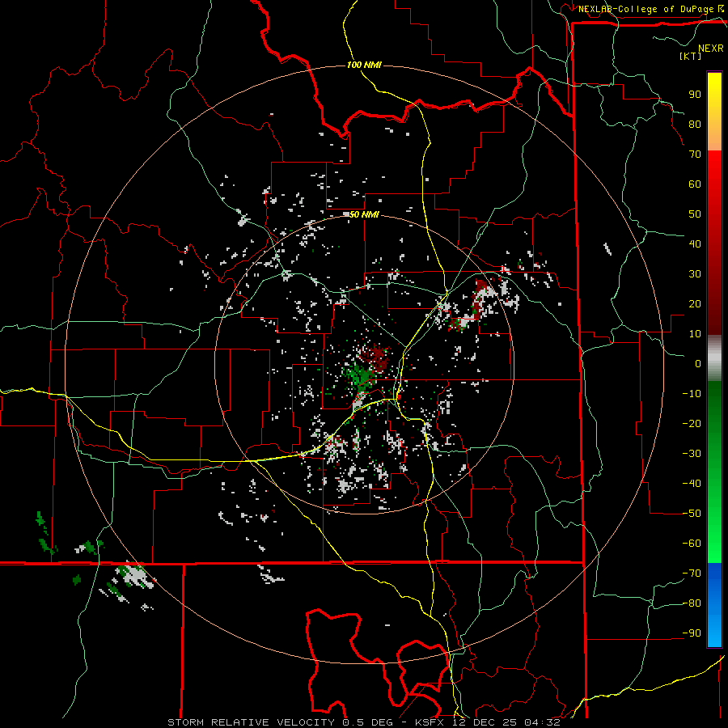Click the gray near-zero segment of color bar
This screenshot has height=728, width=728.
[714, 358]
